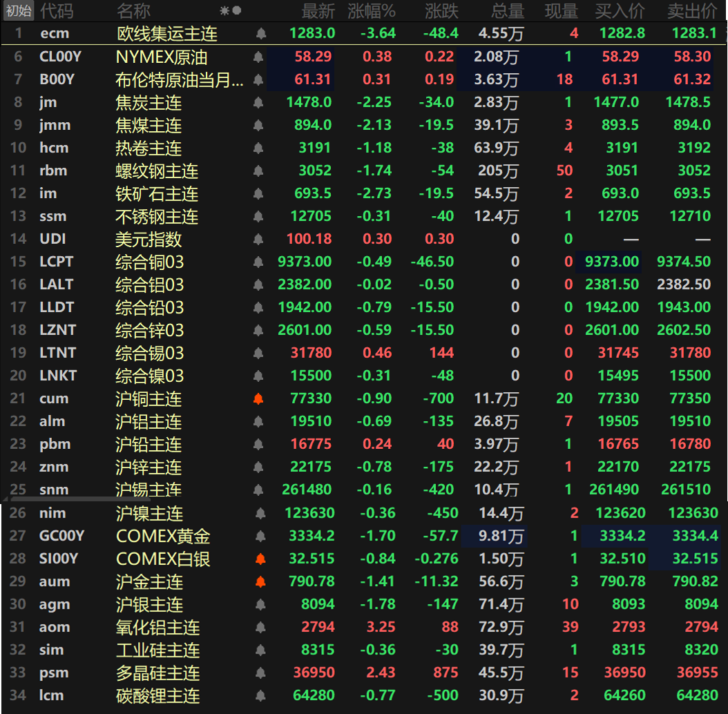728x714 pixels.
Task: Click the bell icon for 不锈钢主连
Action: coord(258,216)
